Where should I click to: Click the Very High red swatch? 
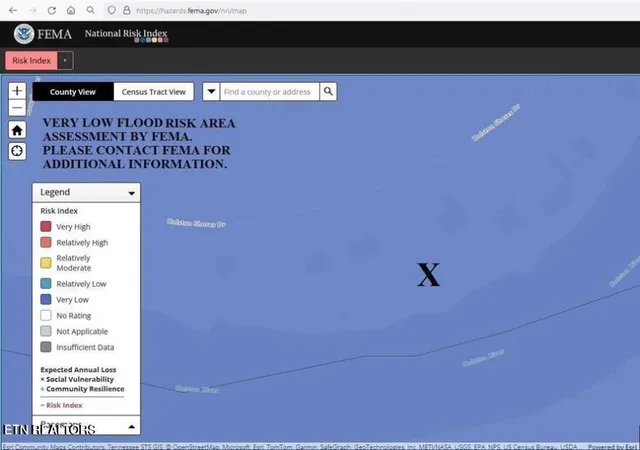click(x=46, y=226)
